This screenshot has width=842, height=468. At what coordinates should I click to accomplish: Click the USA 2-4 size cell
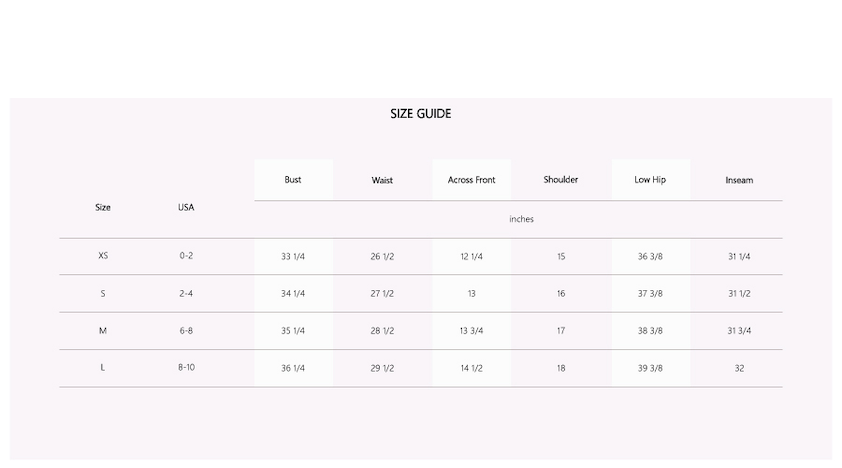tap(186, 293)
